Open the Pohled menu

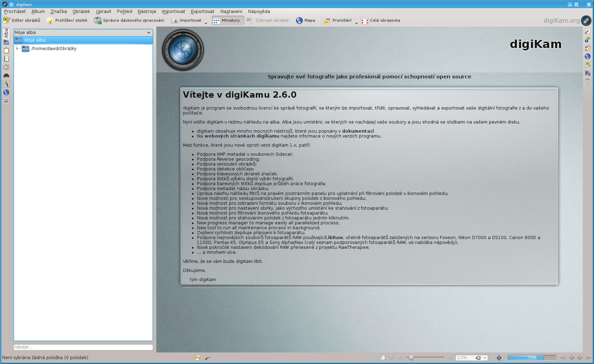[124, 12]
